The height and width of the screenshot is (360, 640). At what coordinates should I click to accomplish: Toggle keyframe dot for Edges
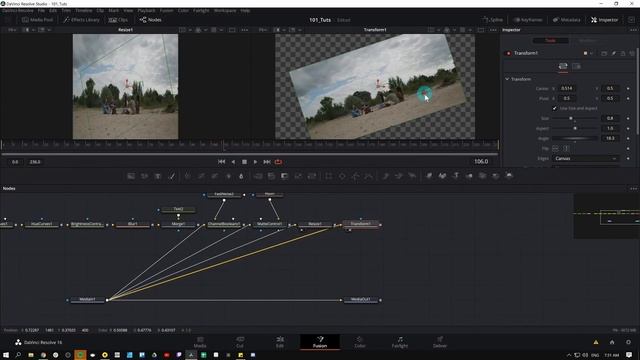628,158
